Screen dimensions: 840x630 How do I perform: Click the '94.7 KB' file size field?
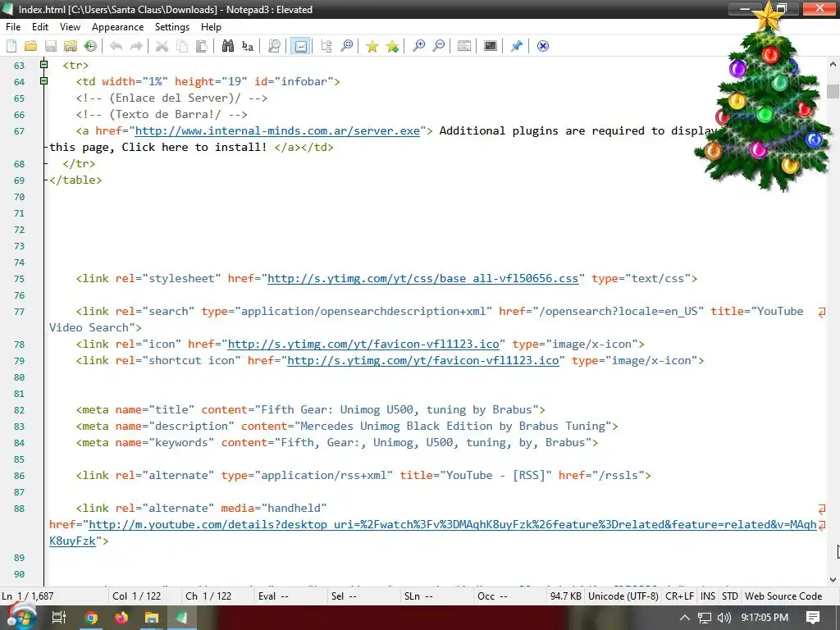[x=566, y=596]
